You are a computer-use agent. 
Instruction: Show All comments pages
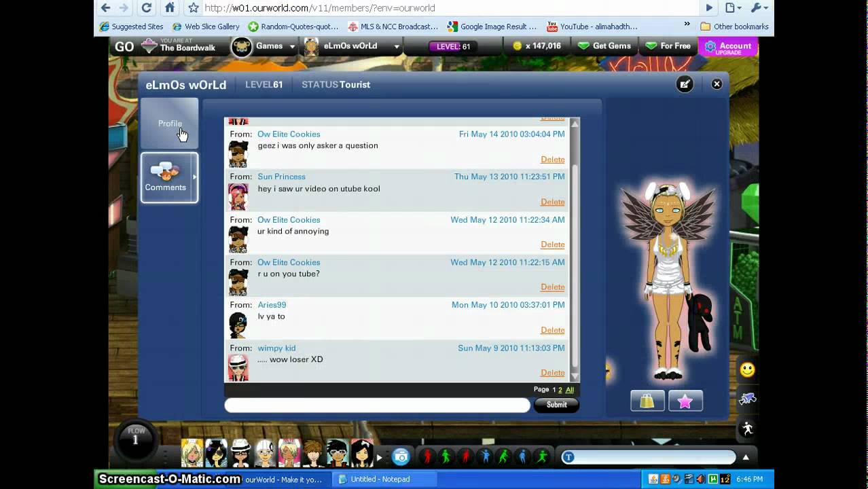(x=570, y=390)
